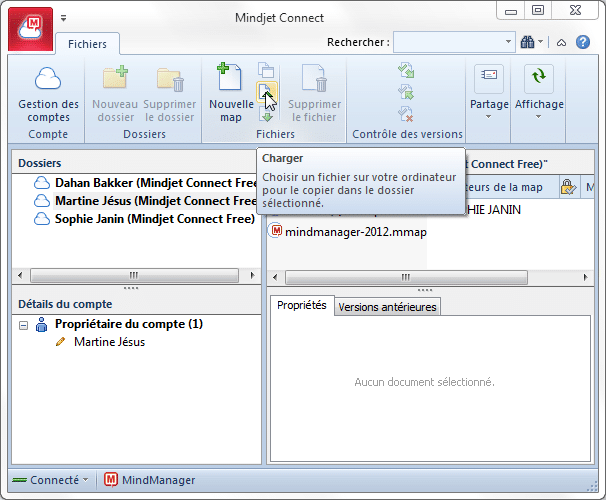Click Supprimer le fichier button
This screenshot has width=606, height=500.
[314, 95]
